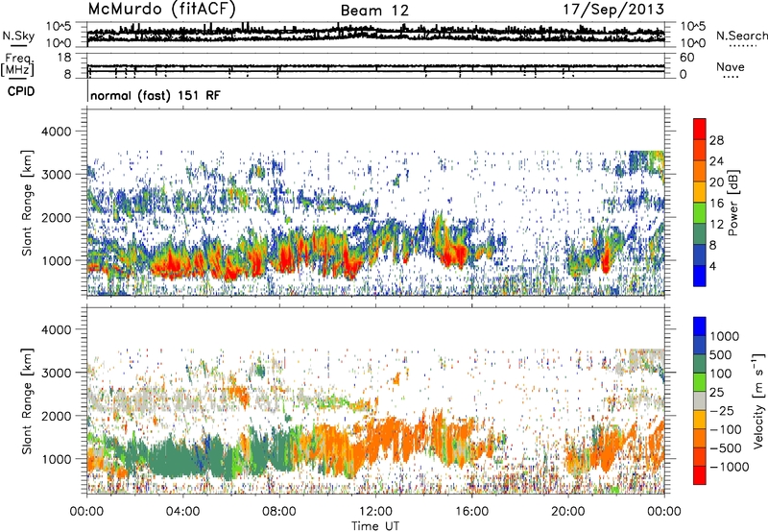The height and width of the screenshot is (532, 768).
Task: Click the 'N.Sky' legend label
Action: [18, 36]
